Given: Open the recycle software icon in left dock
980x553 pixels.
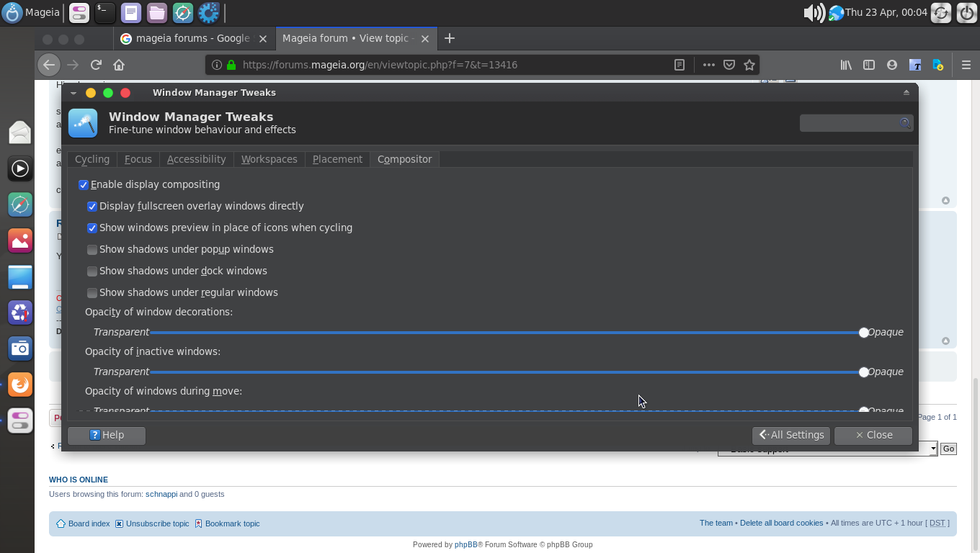Looking at the screenshot, I should [x=20, y=313].
